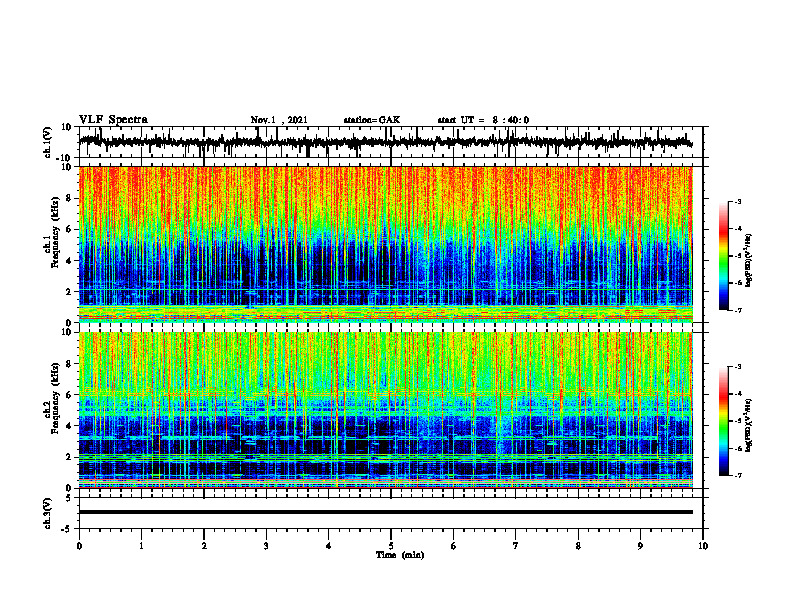Screen dimensions: 792x612
Task: Click time axis tick label "6"
Action: (454, 546)
